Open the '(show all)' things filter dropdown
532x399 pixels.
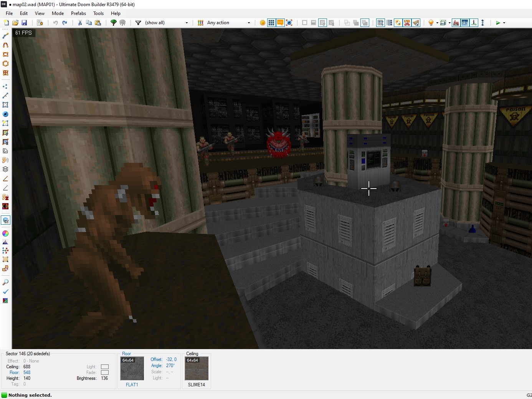(x=166, y=23)
